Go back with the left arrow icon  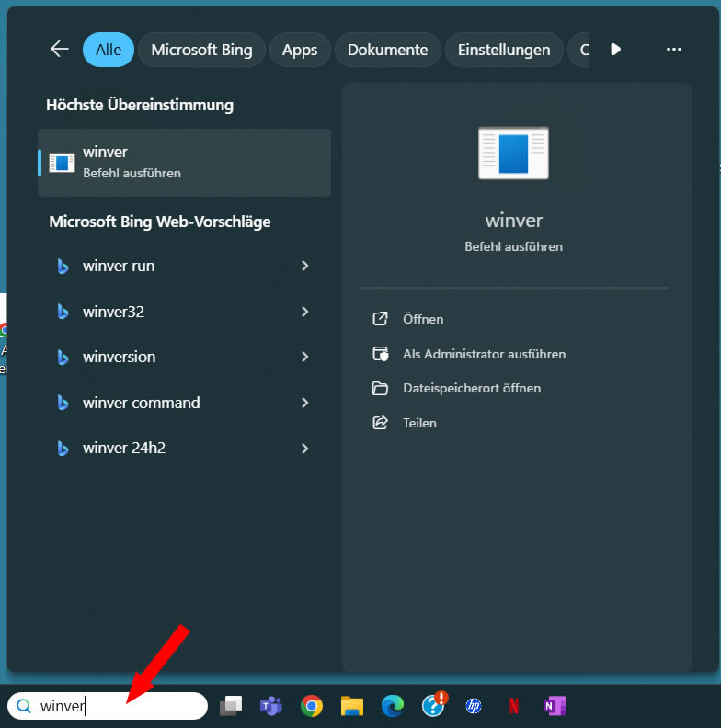tap(60, 49)
